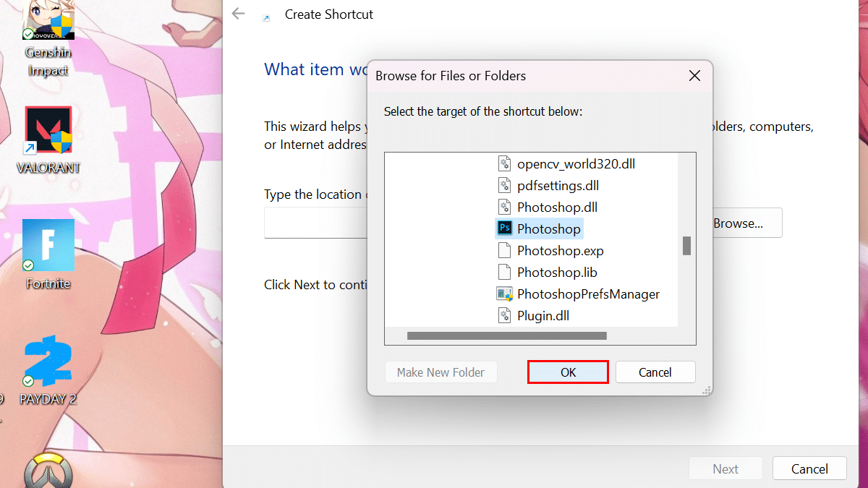Image resolution: width=868 pixels, height=488 pixels.
Task: Click the horizontal scrollbar in file list
Action: click(x=506, y=336)
